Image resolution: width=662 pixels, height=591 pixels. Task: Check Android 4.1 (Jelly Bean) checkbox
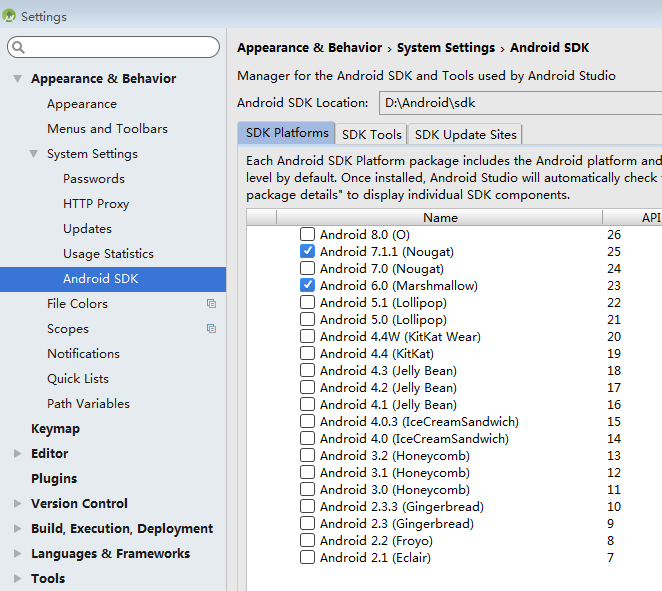click(x=307, y=404)
